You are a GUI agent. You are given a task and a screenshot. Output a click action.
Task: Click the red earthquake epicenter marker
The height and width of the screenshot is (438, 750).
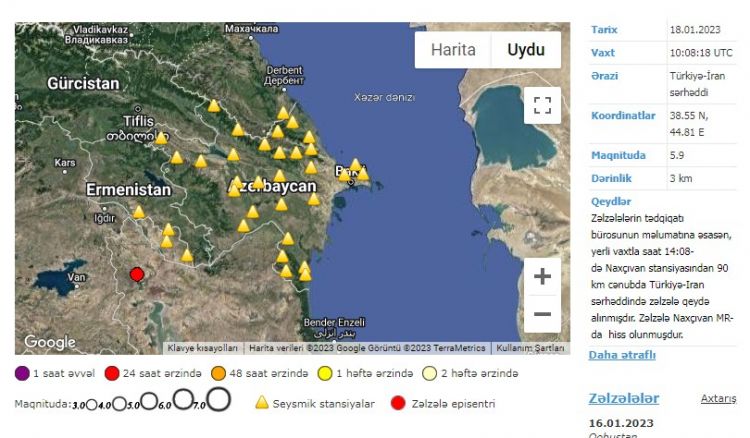[137, 274]
